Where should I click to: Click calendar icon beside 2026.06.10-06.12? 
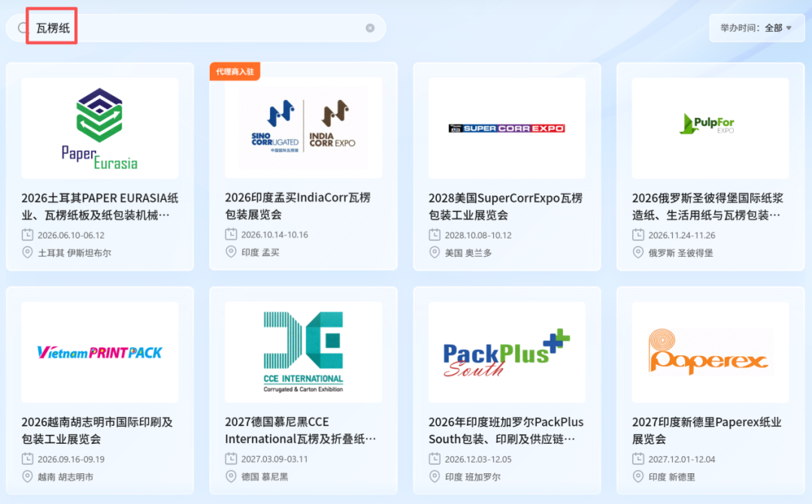point(28,235)
